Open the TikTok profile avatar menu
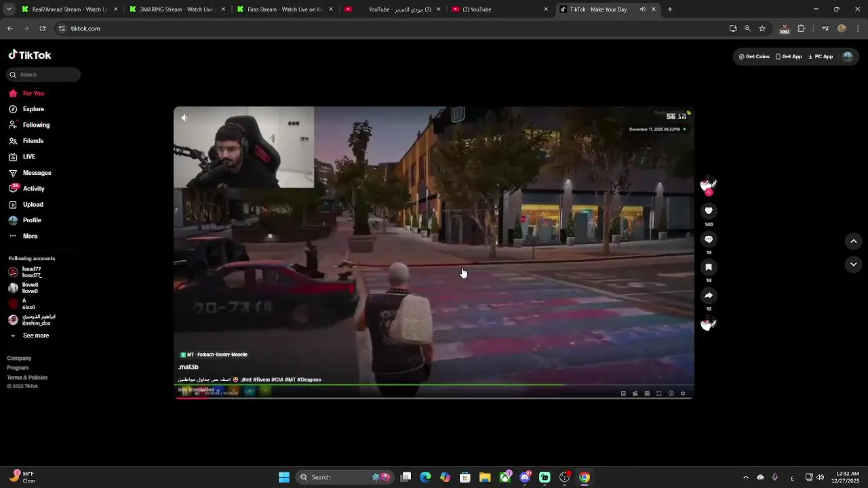 (847, 57)
